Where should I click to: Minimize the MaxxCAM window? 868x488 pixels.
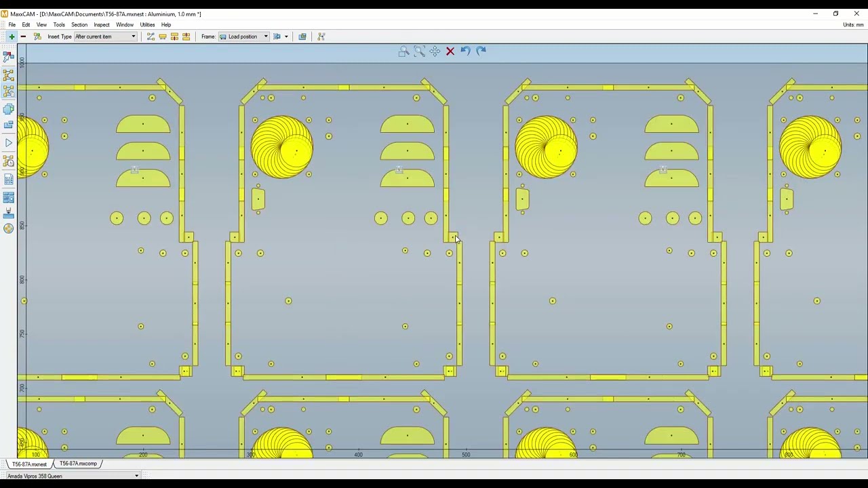coord(815,14)
